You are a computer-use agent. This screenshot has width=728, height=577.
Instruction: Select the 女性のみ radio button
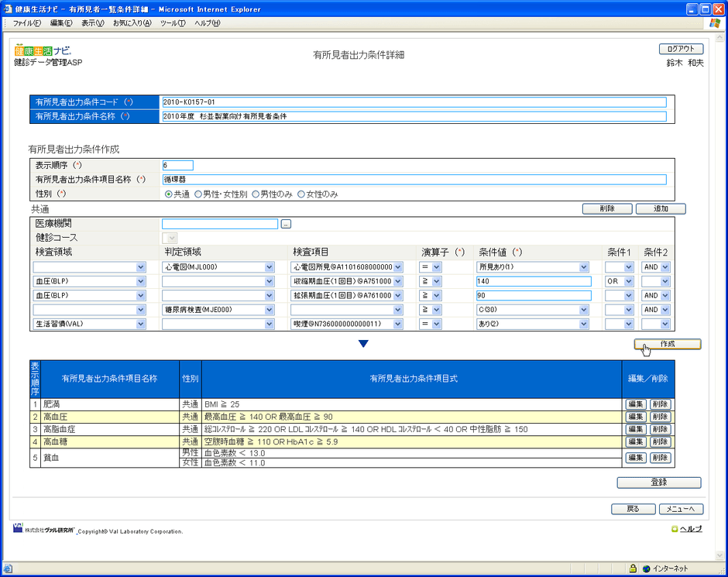click(301, 194)
